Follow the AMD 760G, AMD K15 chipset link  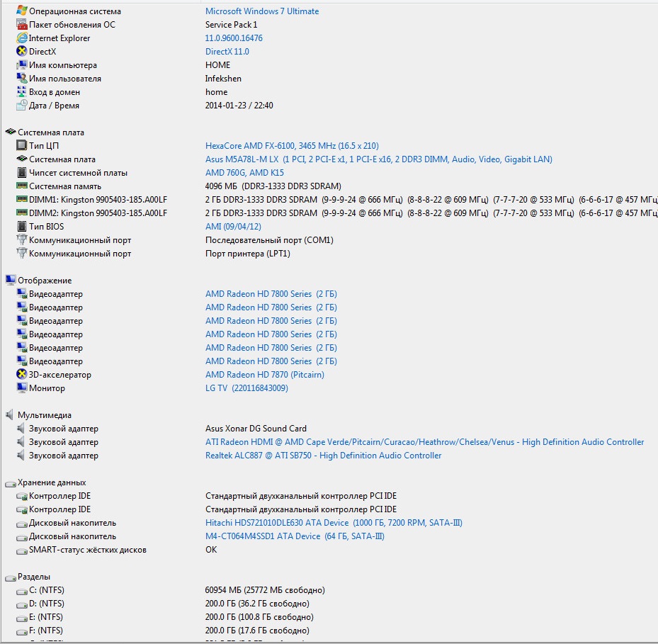tap(244, 173)
